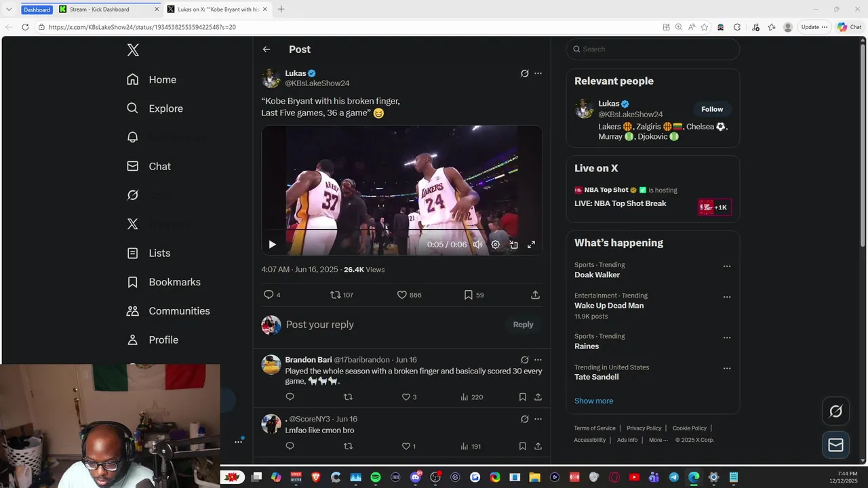This screenshot has height=488, width=868.
Task: Repost Brandon Bari's reply
Action: pyautogui.click(x=348, y=397)
